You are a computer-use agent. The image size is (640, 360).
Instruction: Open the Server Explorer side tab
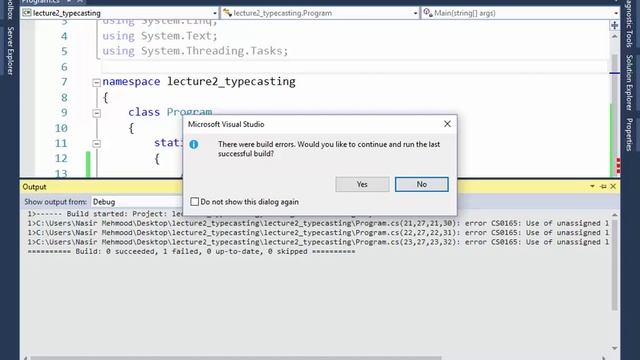[x=10, y=51]
